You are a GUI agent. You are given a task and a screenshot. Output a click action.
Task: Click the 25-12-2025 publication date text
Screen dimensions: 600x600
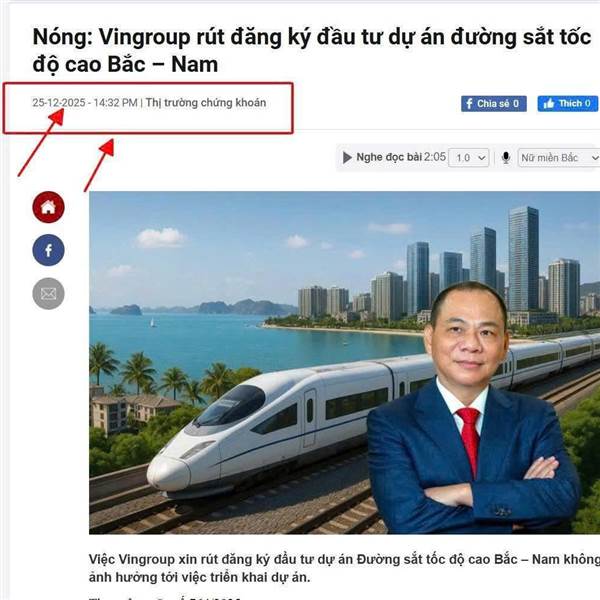[x=59, y=103]
